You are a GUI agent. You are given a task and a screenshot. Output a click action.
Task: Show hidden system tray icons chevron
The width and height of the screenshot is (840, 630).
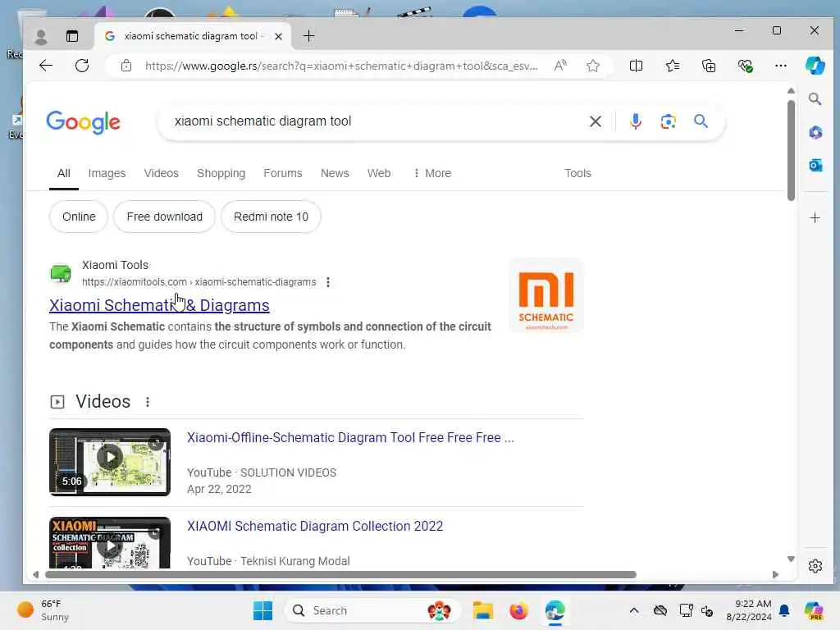pos(634,610)
